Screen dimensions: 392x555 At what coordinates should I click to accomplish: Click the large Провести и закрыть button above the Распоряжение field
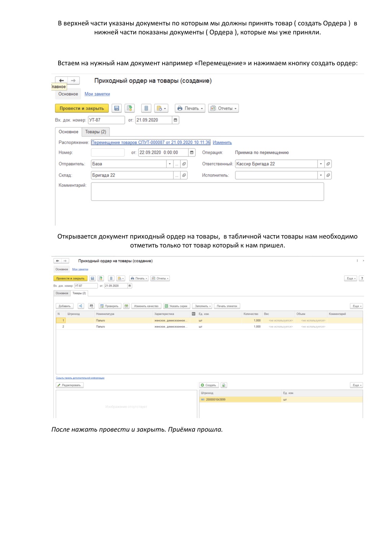(82, 109)
